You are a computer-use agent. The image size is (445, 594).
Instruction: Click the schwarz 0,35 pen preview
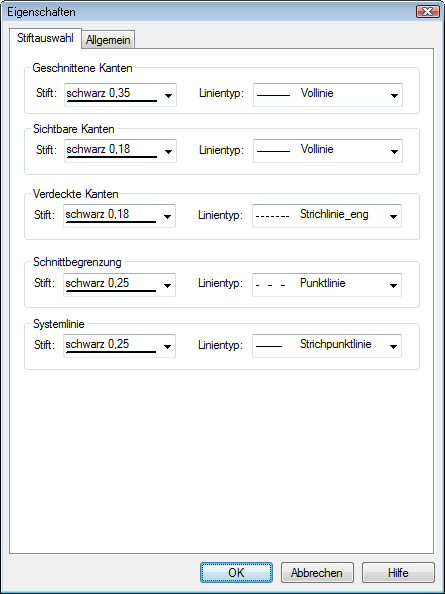(x=112, y=95)
